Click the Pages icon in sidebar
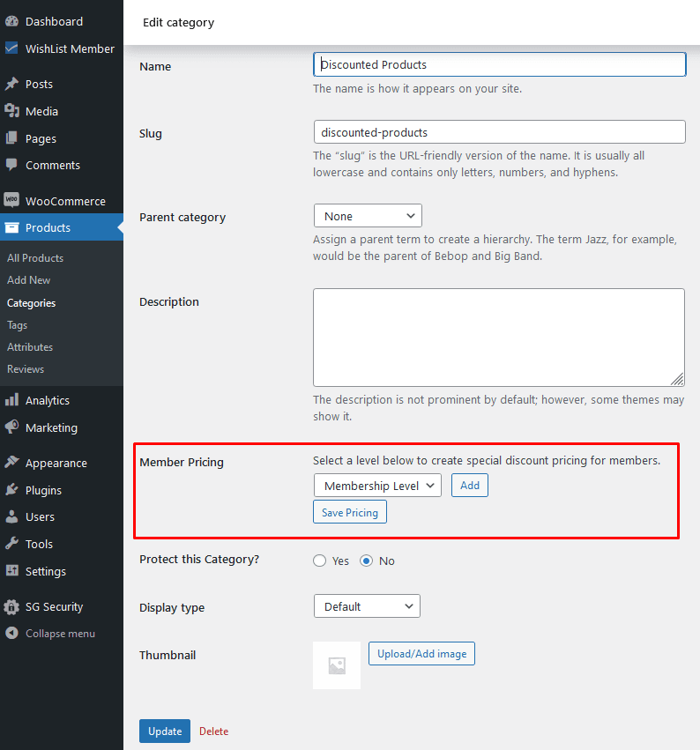 click(12, 138)
